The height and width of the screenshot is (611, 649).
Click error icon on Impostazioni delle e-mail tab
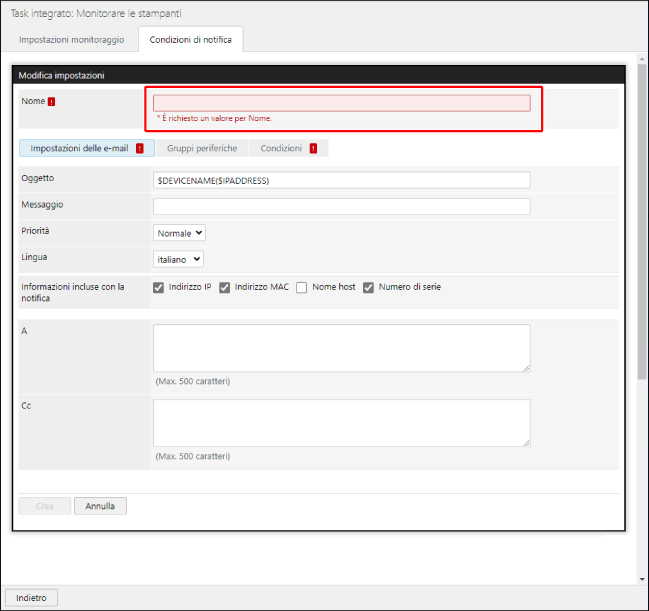click(x=139, y=148)
